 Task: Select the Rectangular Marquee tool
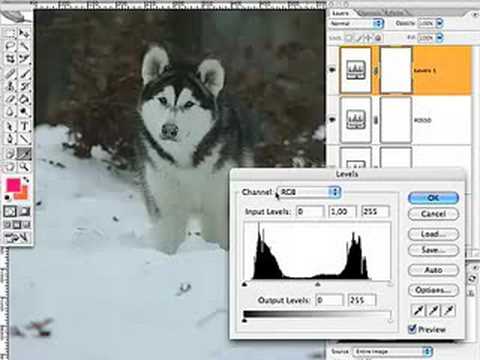click(10, 33)
